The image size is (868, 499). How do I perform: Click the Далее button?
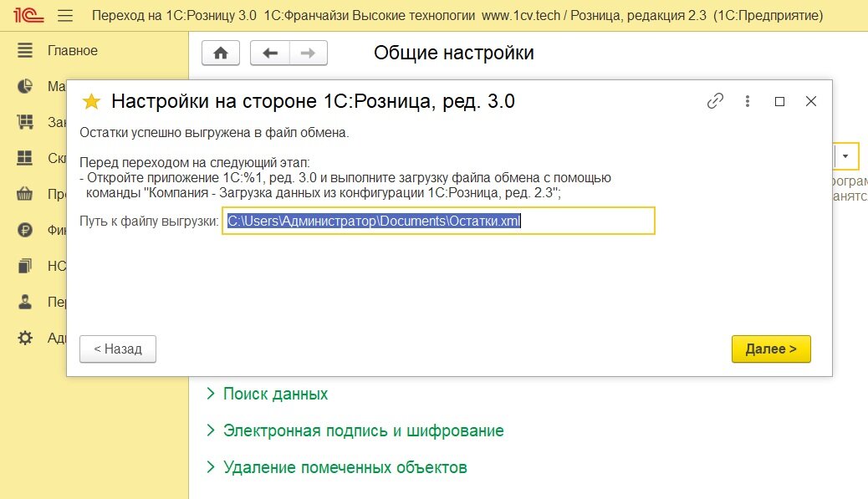coord(771,349)
